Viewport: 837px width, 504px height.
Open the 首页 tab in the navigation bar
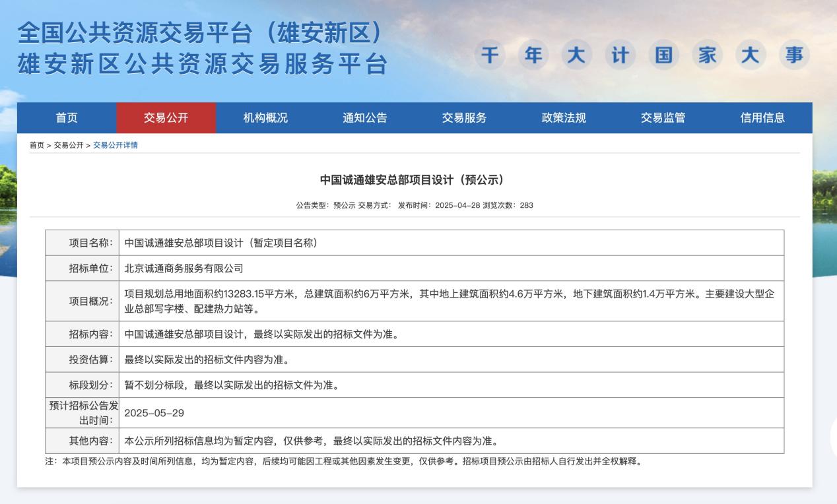tap(67, 118)
